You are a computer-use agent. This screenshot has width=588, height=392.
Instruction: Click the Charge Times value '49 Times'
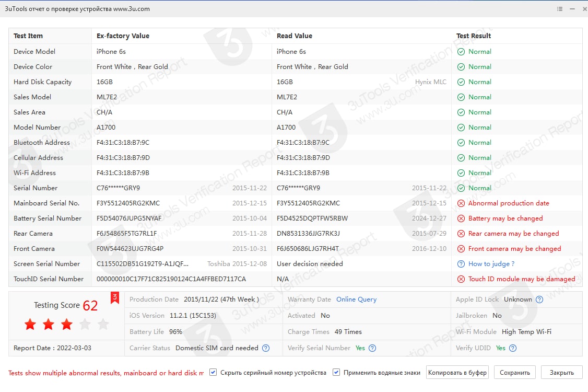(348, 332)
